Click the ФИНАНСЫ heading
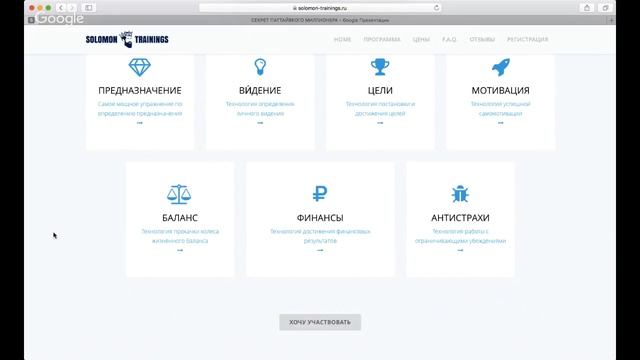Screen dimensions: 640x360 pyautogui.click(x=320, y=218)
